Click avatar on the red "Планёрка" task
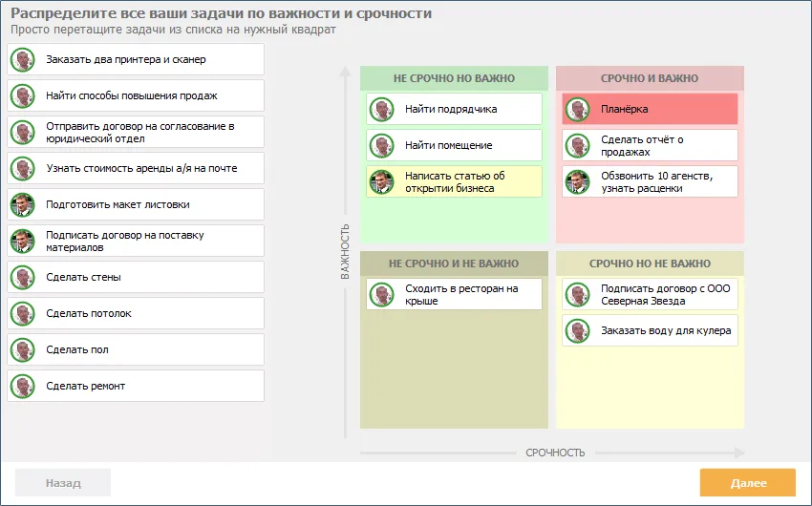Viewport: 812px width, 506px height. 576,109
